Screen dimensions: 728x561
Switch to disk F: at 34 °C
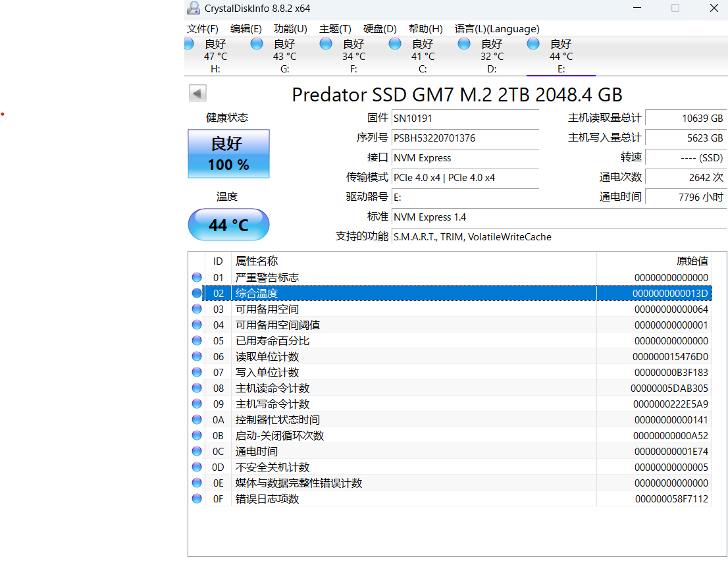(x=353, y=56)
